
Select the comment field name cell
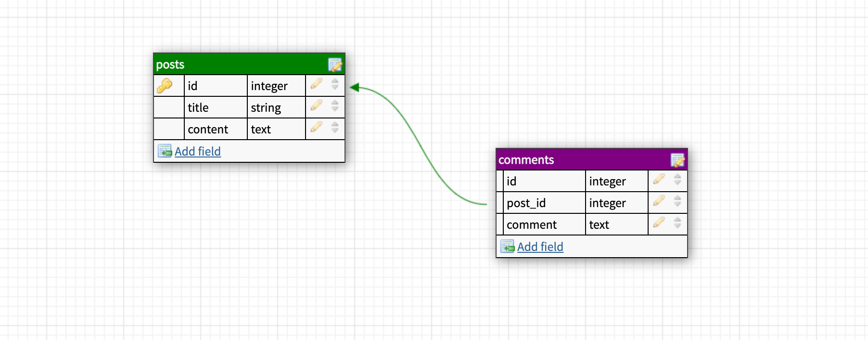click(x=544, y=224)
